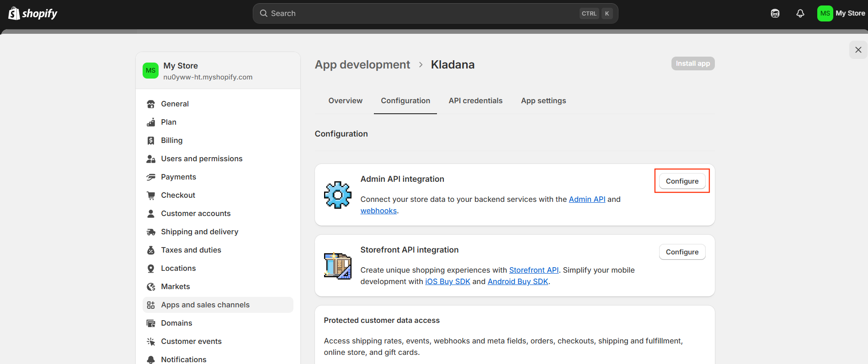
Task: Focus the top Search field
Action: click(435, 14)
